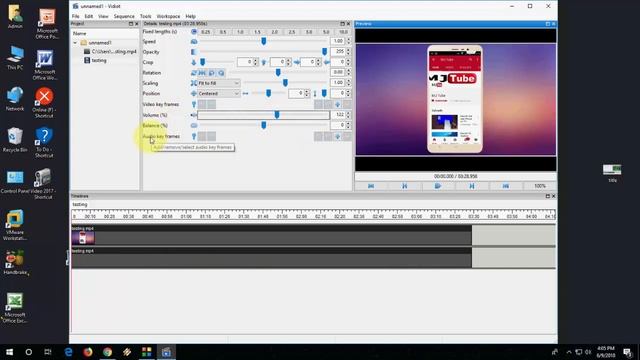Click the crop-from-left right arrow icon
This screenshot has width=640, height=360.
[297, 62]
